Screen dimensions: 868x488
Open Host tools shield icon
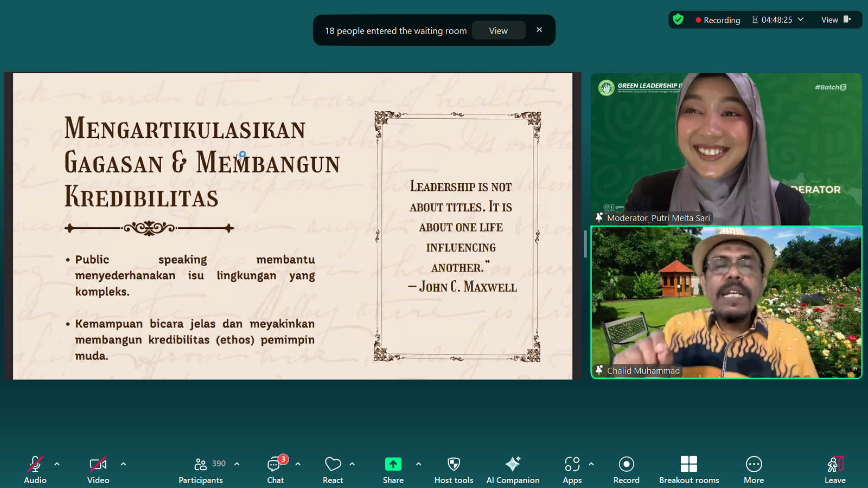tap(454, 465)
